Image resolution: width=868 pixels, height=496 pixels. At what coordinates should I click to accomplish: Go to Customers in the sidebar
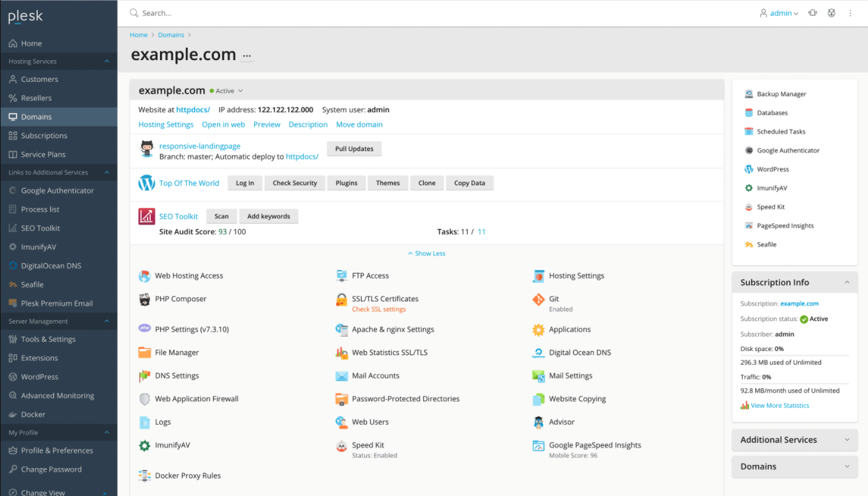coord(40,79)
